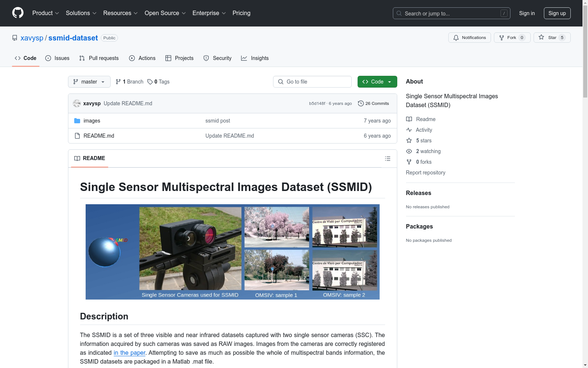Open the green Code dropdown button
The height and width of the screenshot is (368, 588).
click(377, 82)
